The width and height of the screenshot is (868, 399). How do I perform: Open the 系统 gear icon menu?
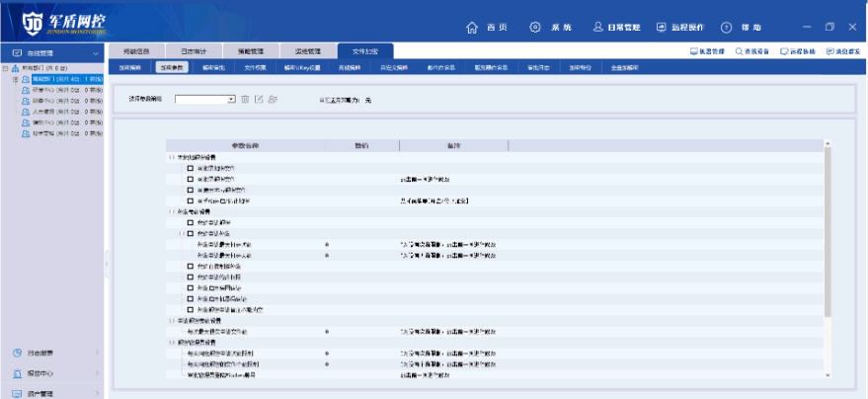coord(535,27)
